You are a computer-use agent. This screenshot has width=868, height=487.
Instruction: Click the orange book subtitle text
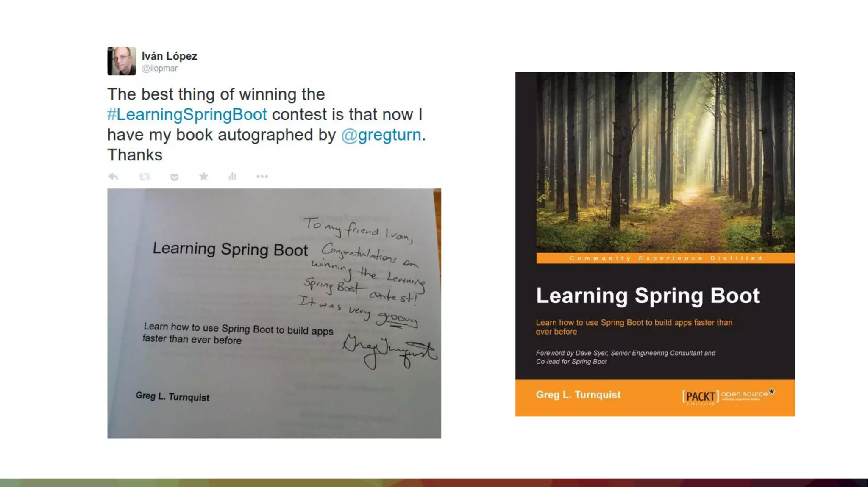point(634,327)
